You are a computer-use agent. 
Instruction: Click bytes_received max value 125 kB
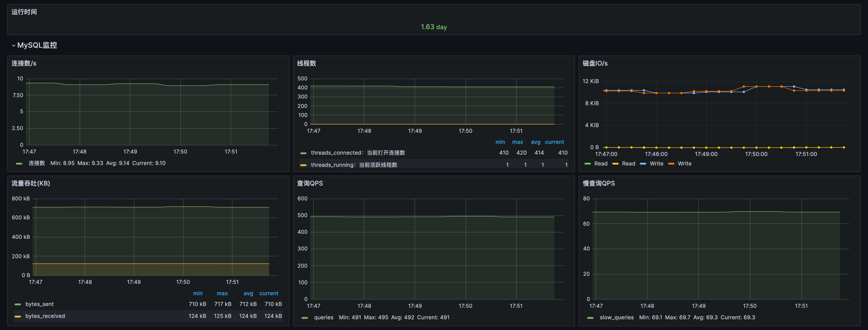(x=222, y=316)
